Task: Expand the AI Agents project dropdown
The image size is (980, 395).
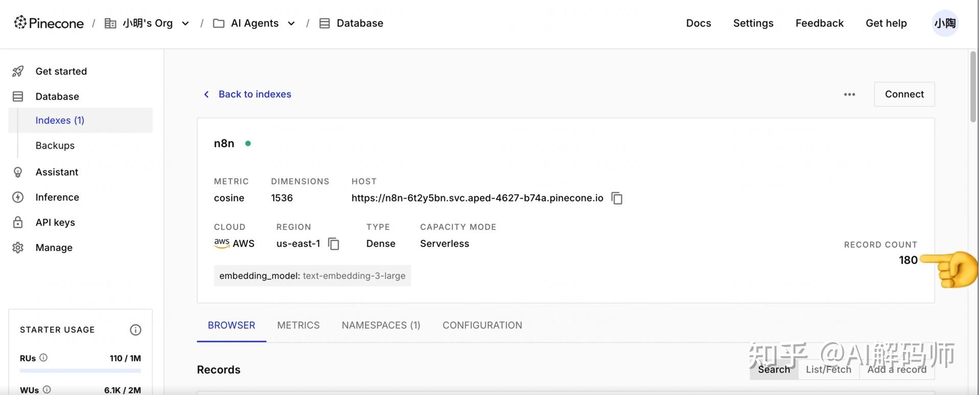Action: click(291, 24)
